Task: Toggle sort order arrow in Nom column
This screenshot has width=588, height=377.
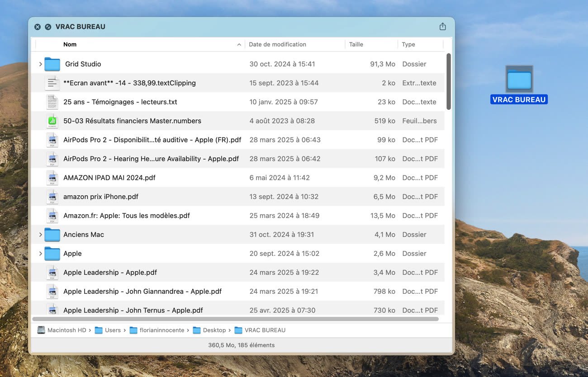Action: tap(239, 45)
